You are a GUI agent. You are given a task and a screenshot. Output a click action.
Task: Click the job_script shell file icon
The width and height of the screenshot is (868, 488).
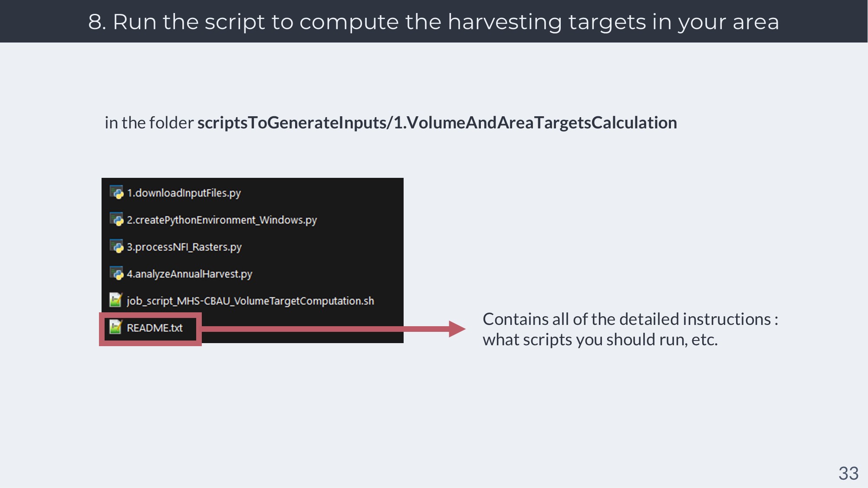click(115, 300)
